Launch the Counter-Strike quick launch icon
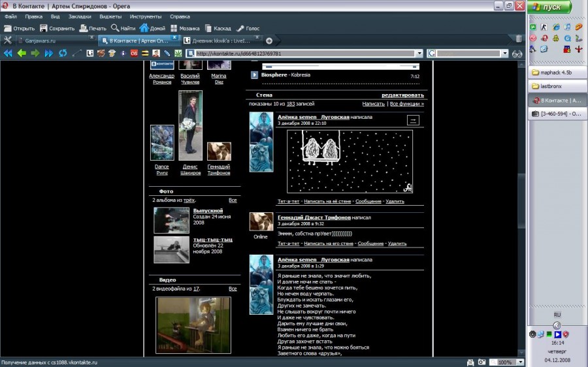Viewport: 588px width, 367px height. 544,27
